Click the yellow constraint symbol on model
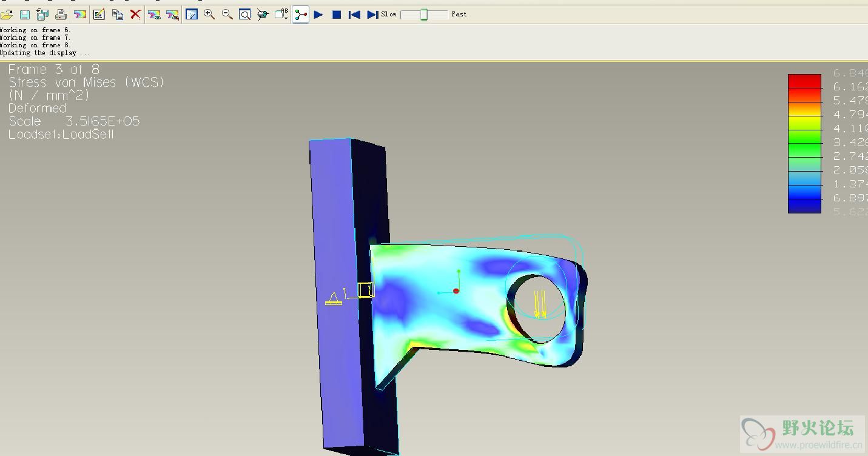Viewport: 868px width, 456px height. [x=334, y=299]
